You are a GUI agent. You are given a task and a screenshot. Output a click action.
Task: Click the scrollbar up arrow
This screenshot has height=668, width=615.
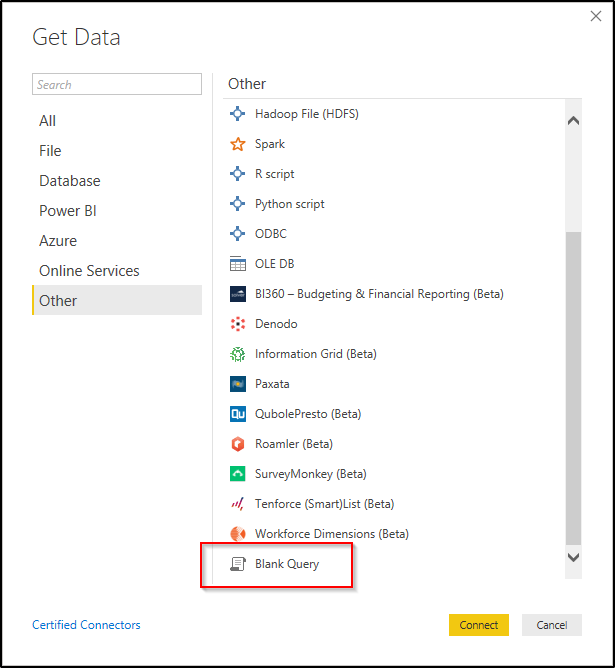[573, 121]
